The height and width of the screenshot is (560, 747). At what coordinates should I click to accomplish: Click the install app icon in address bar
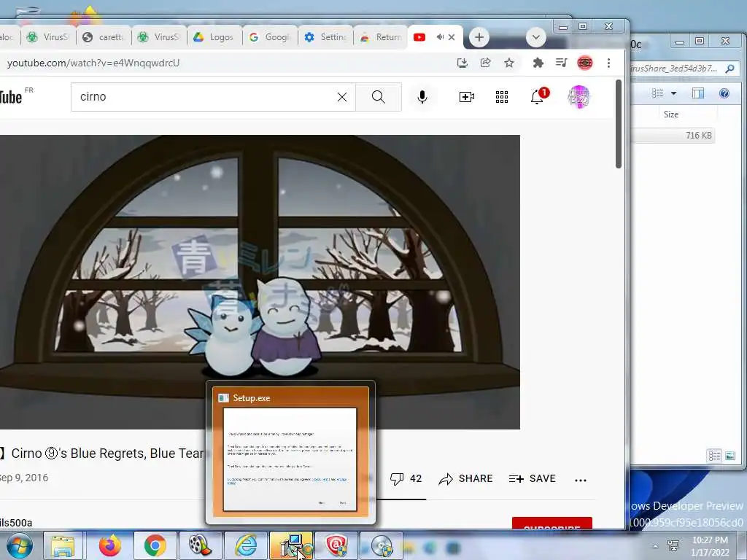(x=462, y=63)
